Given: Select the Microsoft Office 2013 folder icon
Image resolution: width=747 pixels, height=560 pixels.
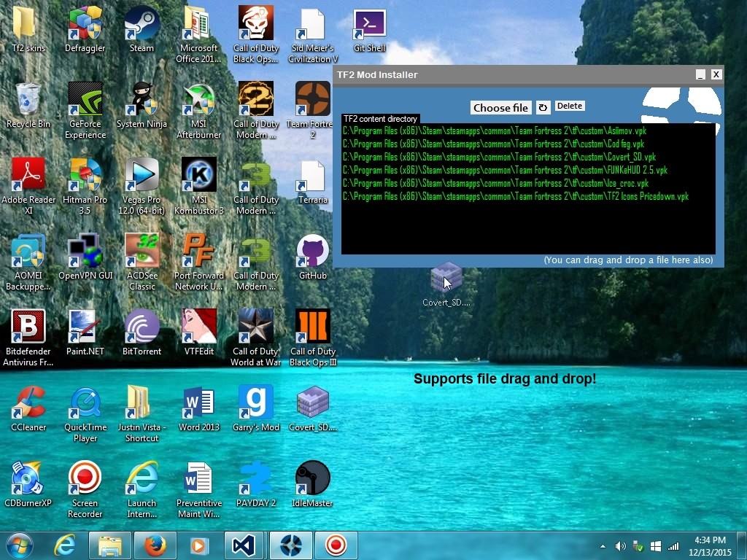Looking at the screenshot, I should pyautogui.click(x=198, y=34).
